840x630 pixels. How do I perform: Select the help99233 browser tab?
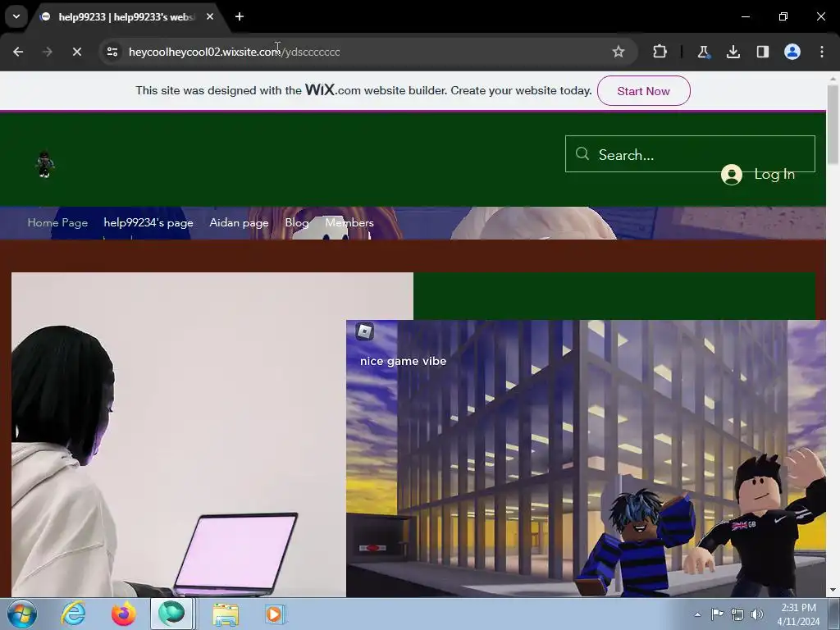[x=125, y=17]
